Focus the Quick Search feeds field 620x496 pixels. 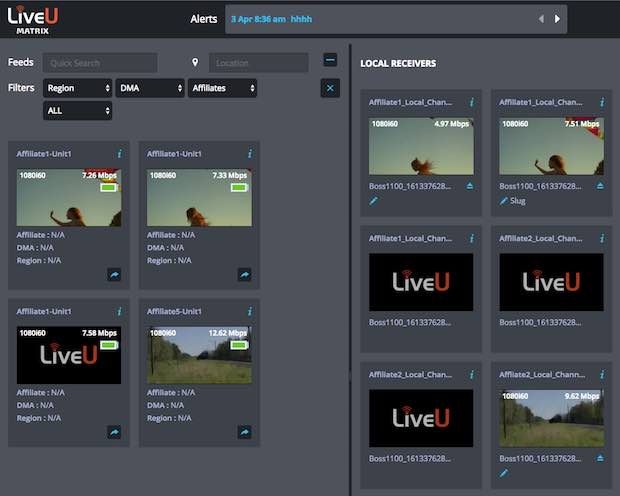point(100,62)
